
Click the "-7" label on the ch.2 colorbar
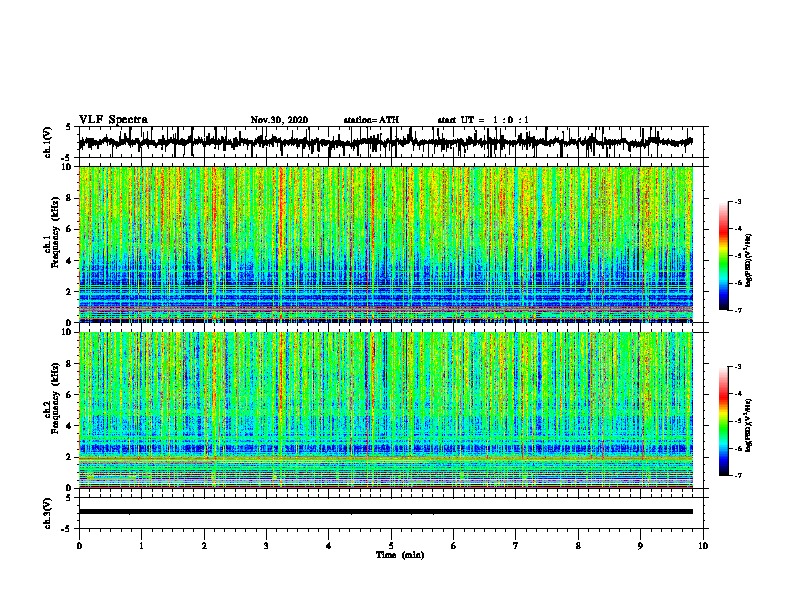[x=738, y=475]
